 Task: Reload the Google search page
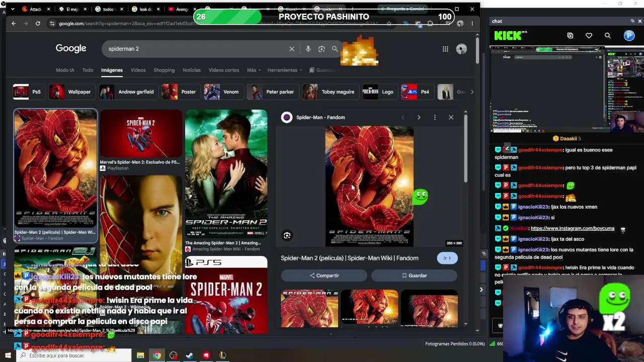point(38,23)
